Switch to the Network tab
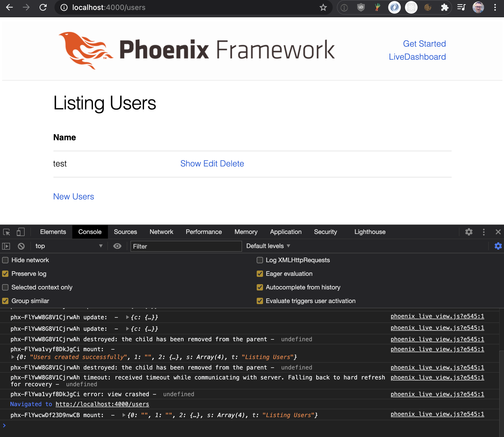504x437 pixels. 161,232
